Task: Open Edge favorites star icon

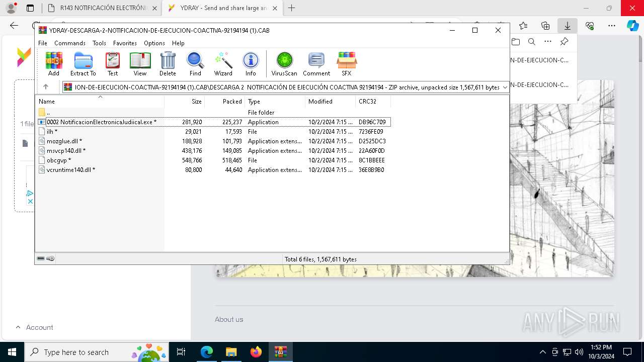Action: (x=523, y=26)
